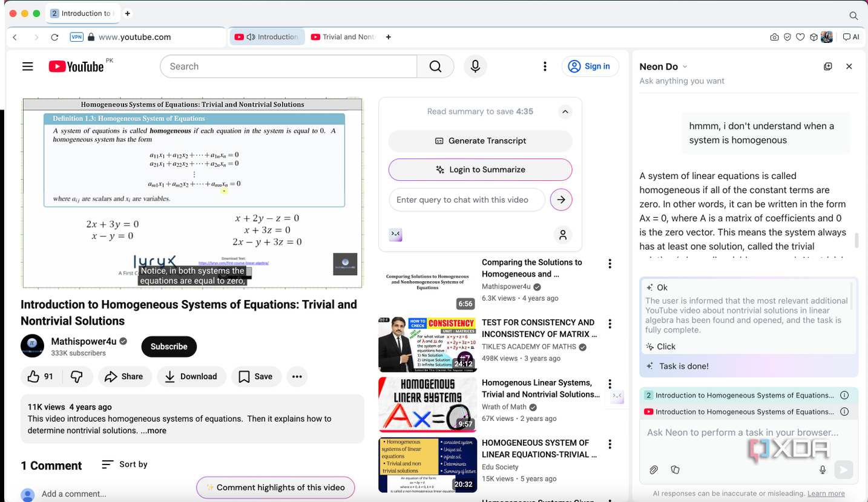Click the Neon panel microphone icon

click(823, 469)
